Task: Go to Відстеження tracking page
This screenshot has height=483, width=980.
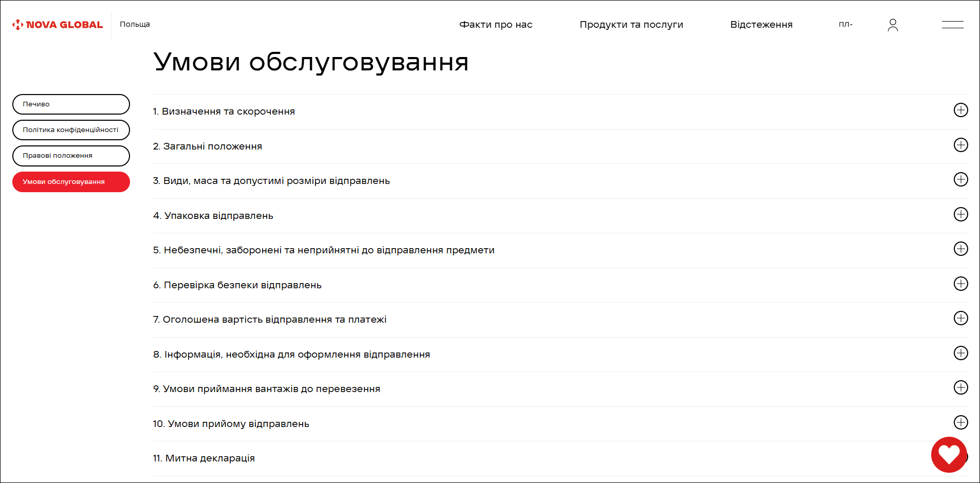Action: click(761, 25)
